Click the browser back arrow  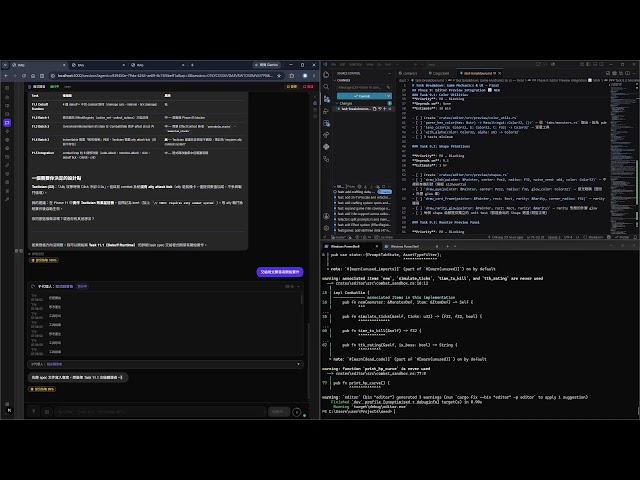(x=6, y=76)
